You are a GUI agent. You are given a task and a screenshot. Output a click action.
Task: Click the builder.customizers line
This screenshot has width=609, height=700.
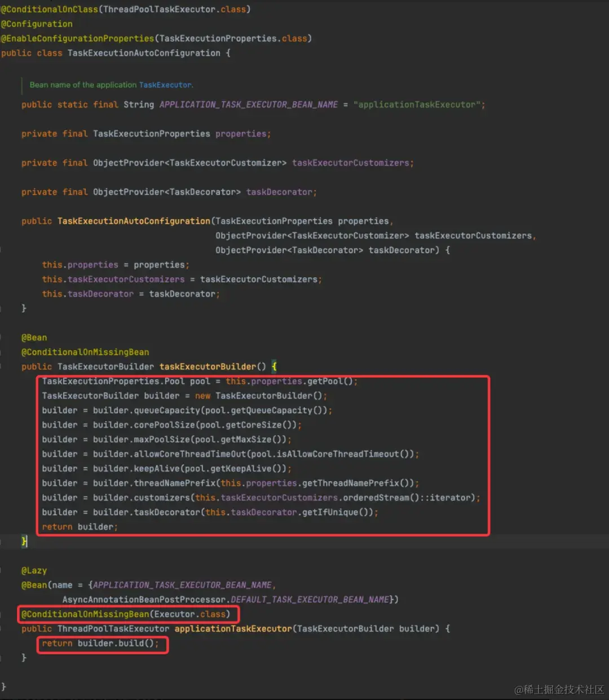point(261,498)
